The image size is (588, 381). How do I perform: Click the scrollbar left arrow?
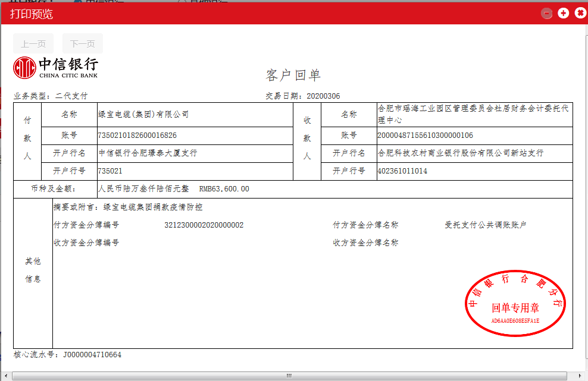point(5,376)
